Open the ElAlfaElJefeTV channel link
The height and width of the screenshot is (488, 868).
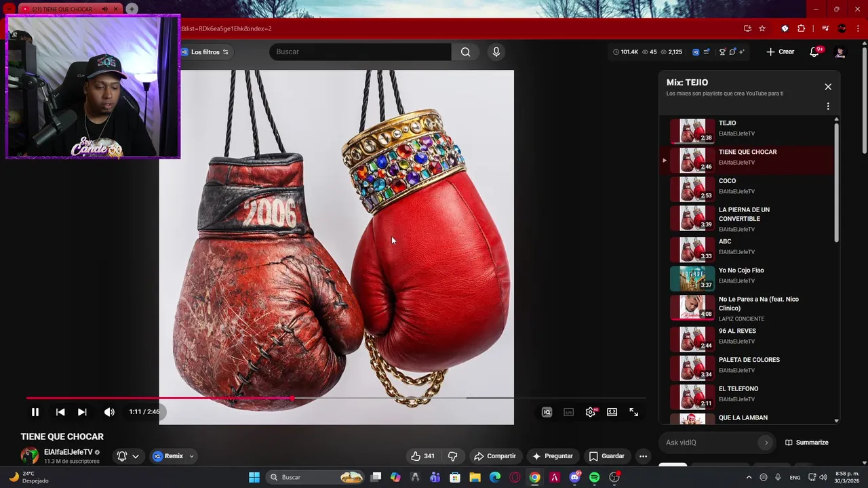click(x=68, y=452)
